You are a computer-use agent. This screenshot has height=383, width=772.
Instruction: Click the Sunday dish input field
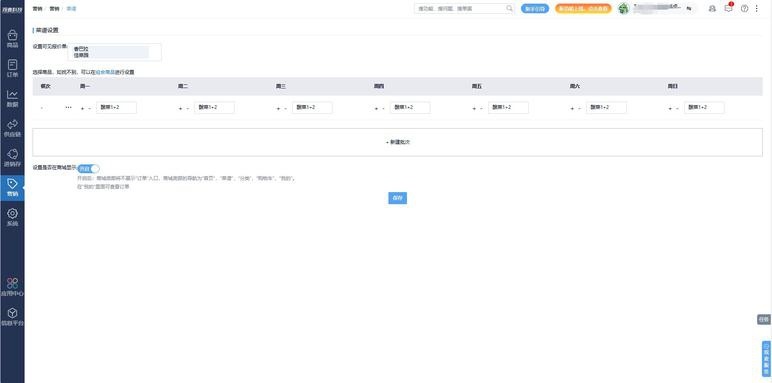(x=704, y=107)
